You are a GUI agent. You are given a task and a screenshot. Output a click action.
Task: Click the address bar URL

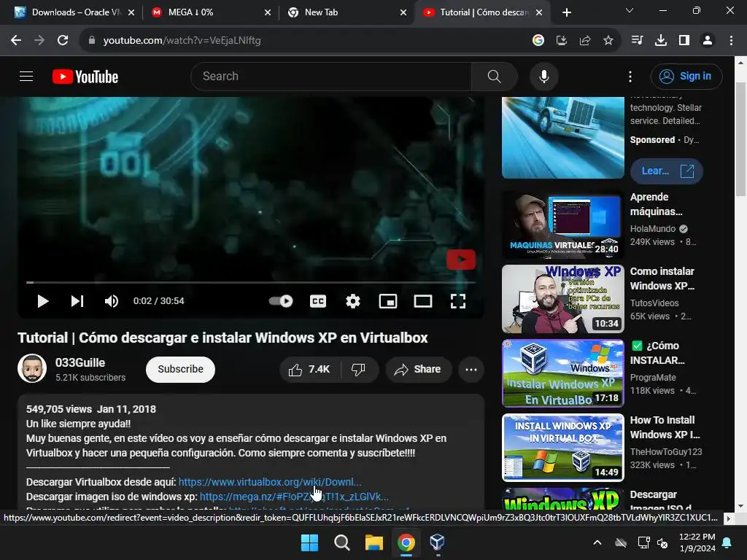(182, 41)
